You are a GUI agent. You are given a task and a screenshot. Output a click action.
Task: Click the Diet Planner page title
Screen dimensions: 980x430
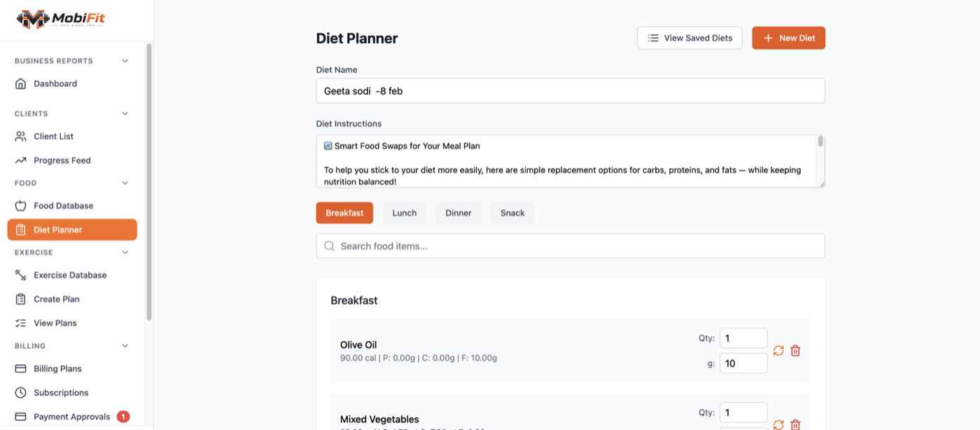tap(357, 38)
